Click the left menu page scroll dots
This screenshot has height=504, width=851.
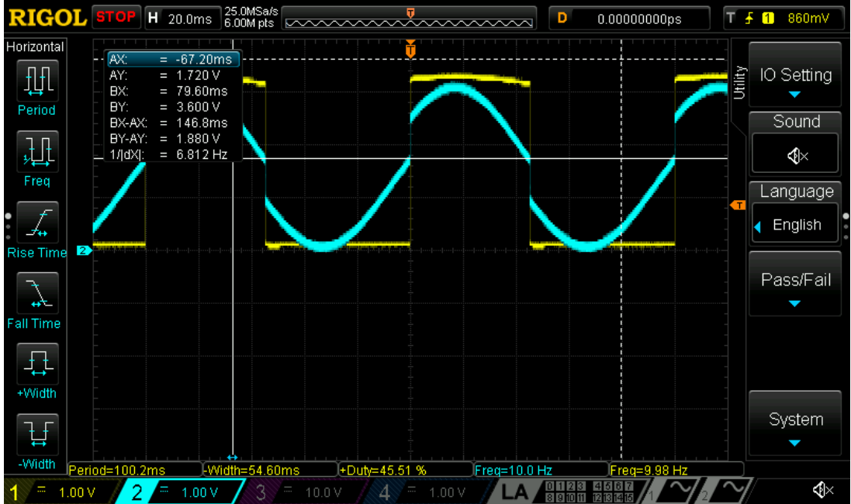(8, 226)
